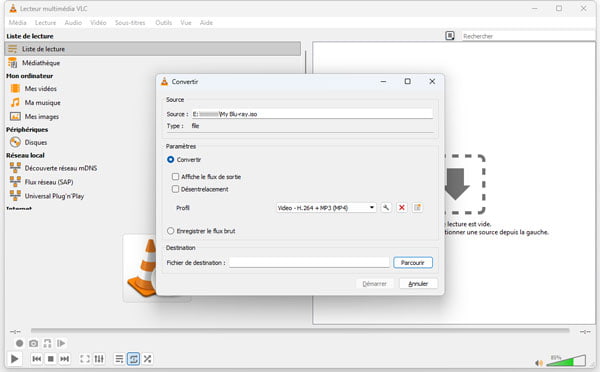600x372 pixels.
Task: Enable Désentrelacement checkbox
Action: [x=175, y=189]
